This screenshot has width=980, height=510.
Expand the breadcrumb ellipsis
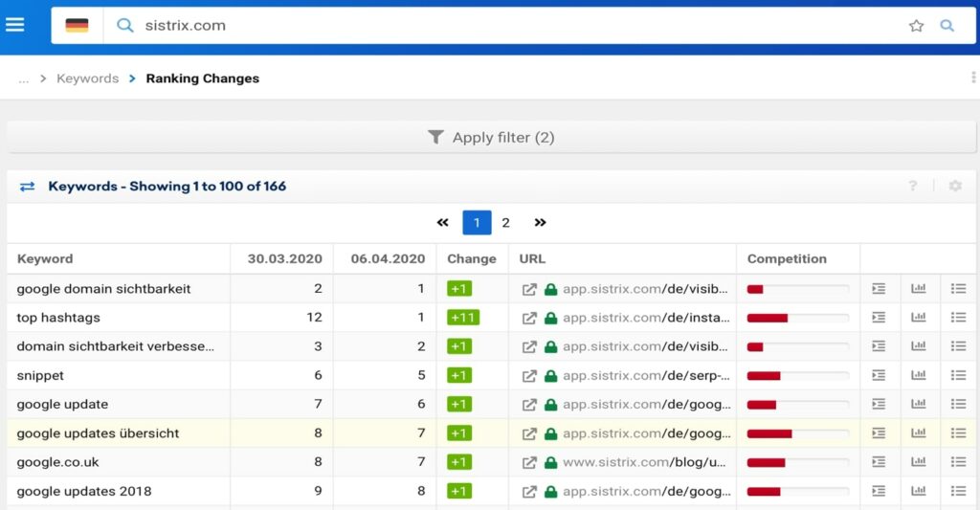24,78
